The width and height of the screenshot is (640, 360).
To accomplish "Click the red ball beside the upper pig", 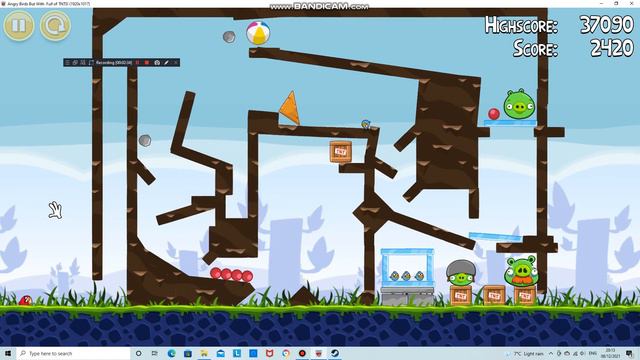I will coord(494,114).
